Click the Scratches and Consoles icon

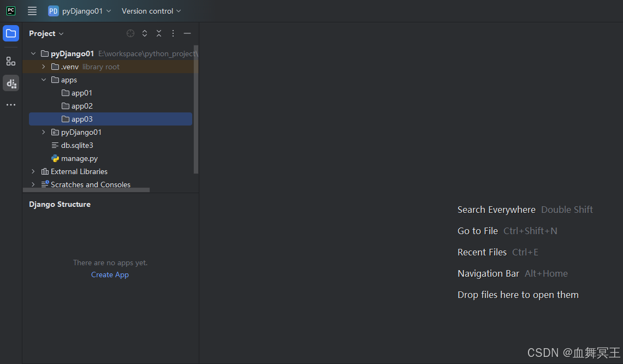(x=45, y=184)
